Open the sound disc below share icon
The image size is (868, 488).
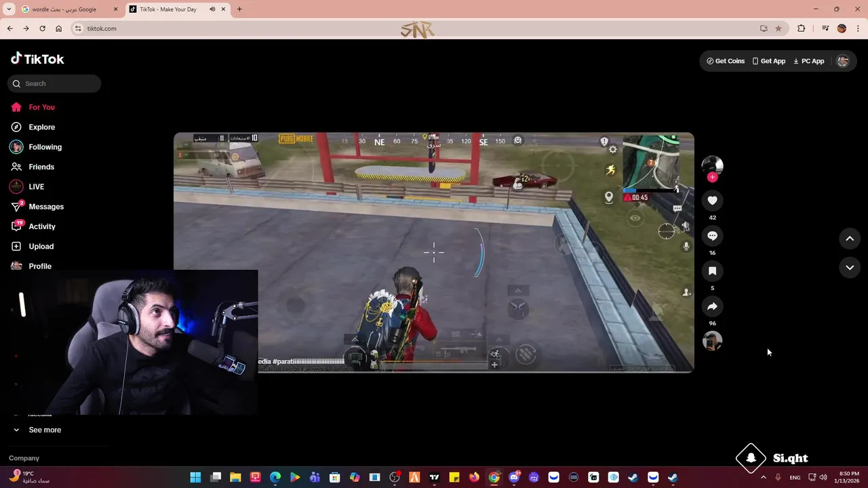coord(712,341)
